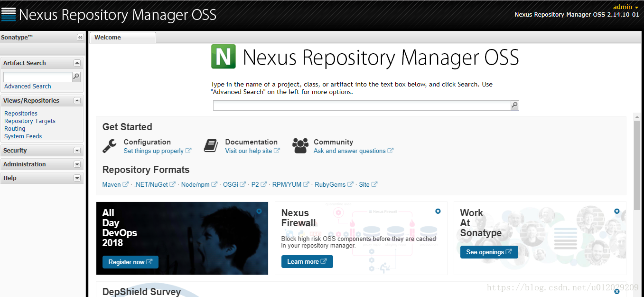The image size is (644, 297).
Task: Click the Help panel header
Action: point(42,178)
